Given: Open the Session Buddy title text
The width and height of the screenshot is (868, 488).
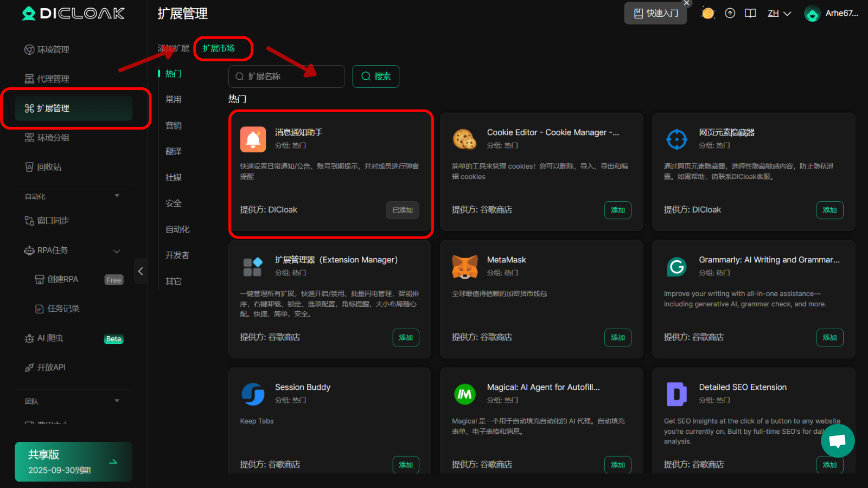Looking at the screenshot, I should click(303, 387).
